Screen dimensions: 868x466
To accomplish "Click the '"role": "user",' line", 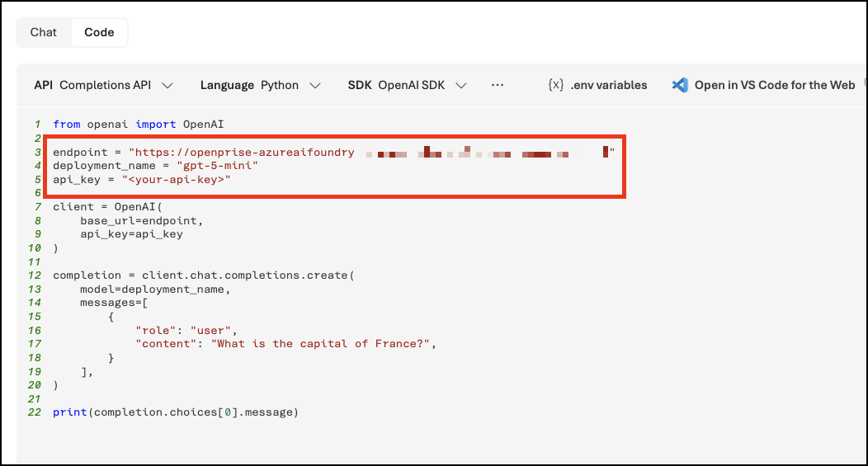I will click(x=186, y=331).
